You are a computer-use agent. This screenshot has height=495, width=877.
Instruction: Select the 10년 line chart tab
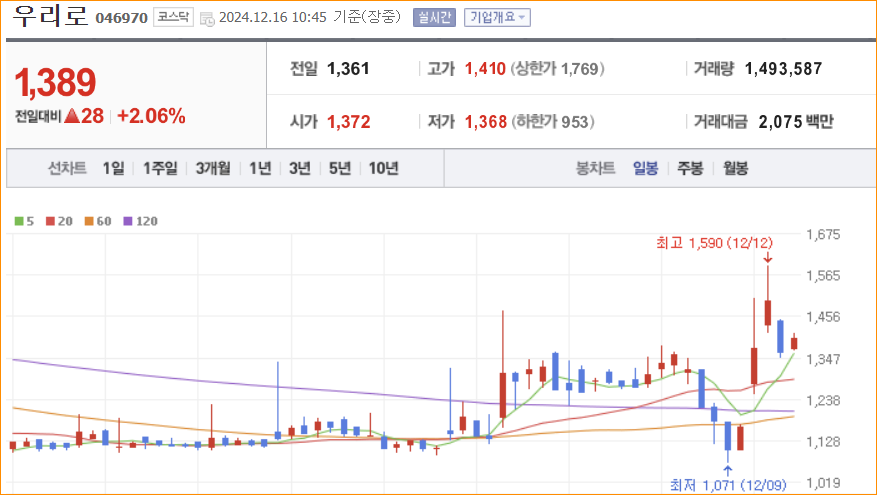pos(383,168)
